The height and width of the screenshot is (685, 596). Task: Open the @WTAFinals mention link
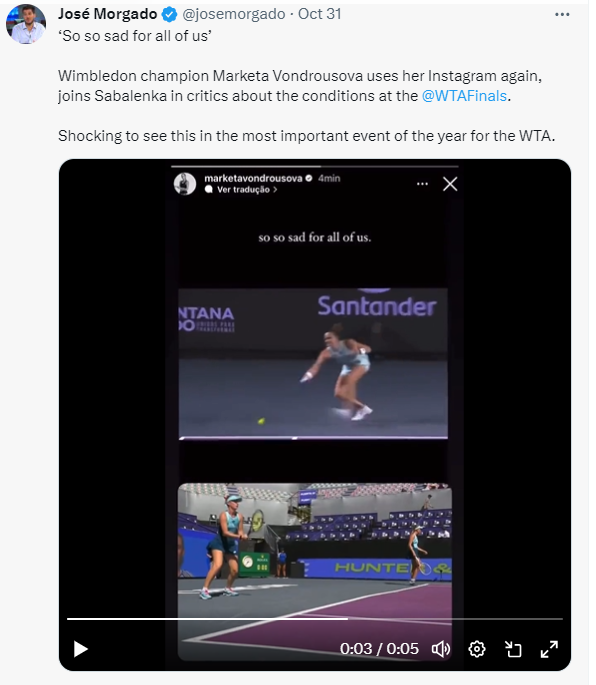pos(464,96)
